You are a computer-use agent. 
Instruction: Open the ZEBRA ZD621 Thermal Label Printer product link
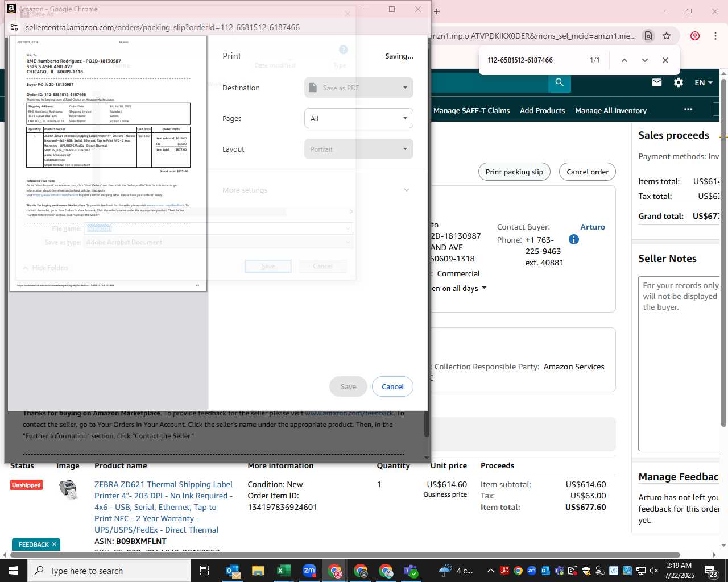click(x=164, y=507)
